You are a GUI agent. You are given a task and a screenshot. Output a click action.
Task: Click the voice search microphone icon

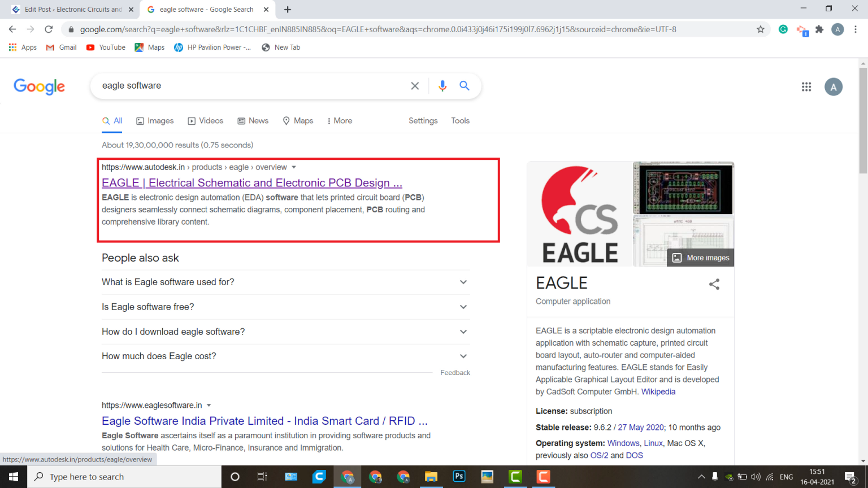coord(442,86)
